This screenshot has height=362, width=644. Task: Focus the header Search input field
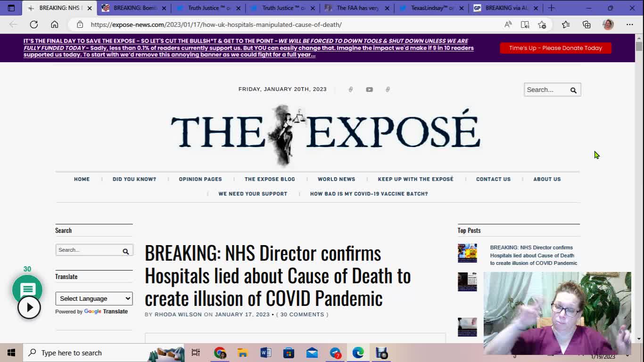click(546, 90)
